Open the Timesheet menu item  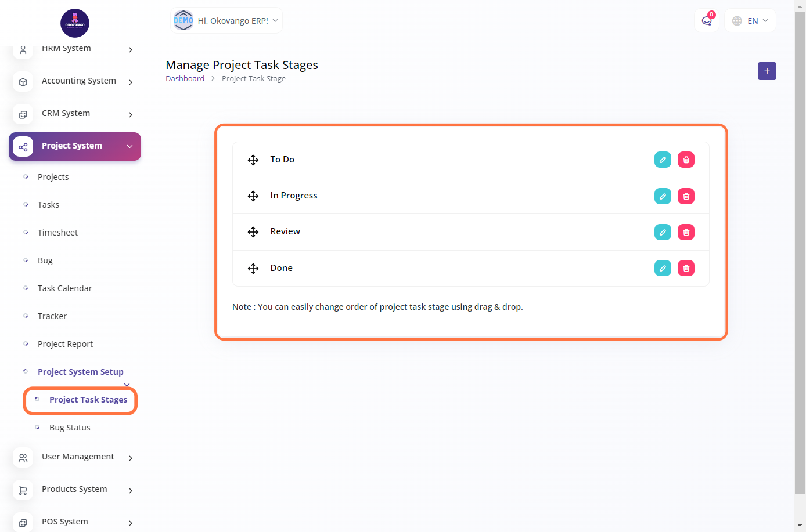57,233
